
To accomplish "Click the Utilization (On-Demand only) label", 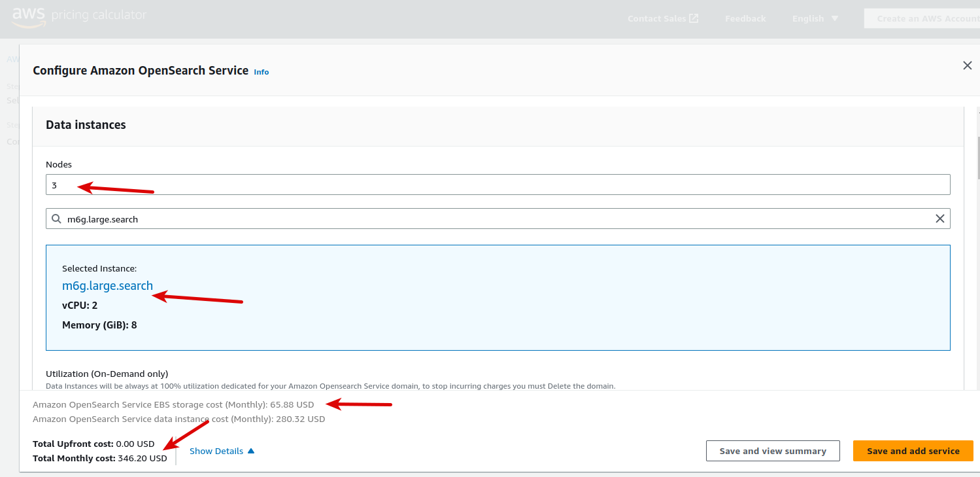I will click(107, 374).
